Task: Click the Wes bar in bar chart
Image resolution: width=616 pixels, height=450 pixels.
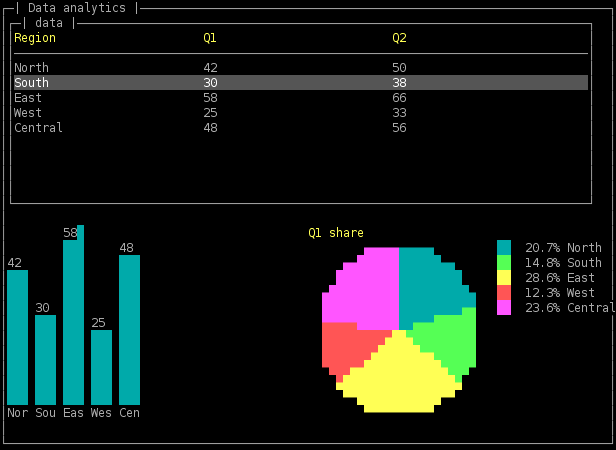Action: coord(101,367)
